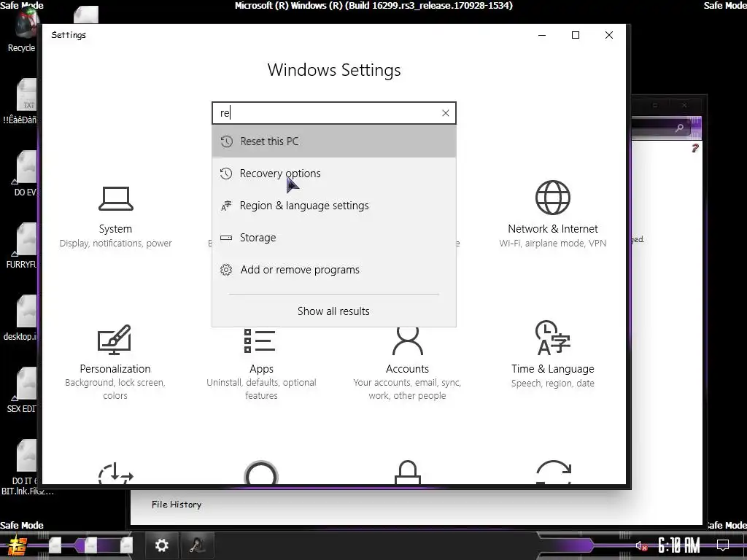The height and width of the screenshot is (560, 747).
Task: Open Personalization settings
Action: pyautogui.click(x=115, y=362)
